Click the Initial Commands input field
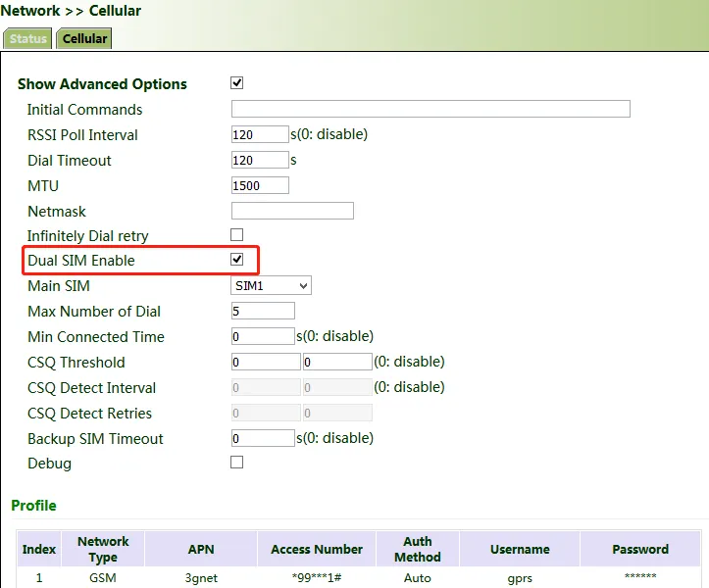Viewport: 709px width, 588px height. pos(430,109)
